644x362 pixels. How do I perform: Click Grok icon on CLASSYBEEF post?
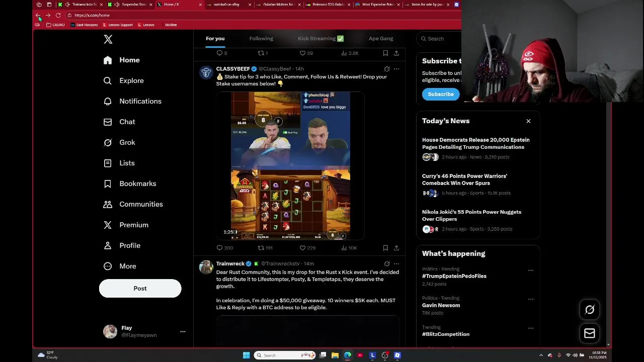point(386,69)
